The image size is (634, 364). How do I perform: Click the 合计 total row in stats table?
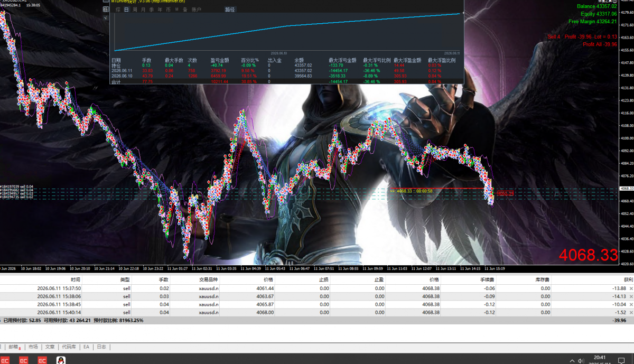(286, 81)
